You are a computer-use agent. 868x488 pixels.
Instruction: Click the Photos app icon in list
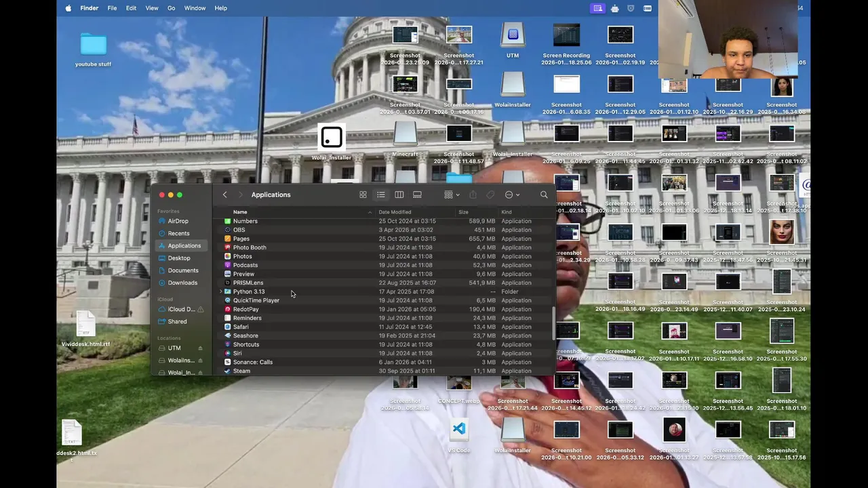click(228, 256)
